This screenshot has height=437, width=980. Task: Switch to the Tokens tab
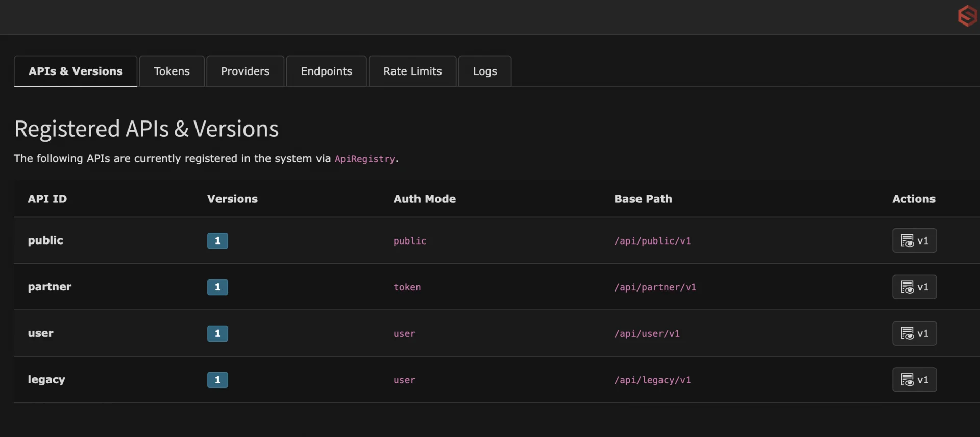click(171, 71)
